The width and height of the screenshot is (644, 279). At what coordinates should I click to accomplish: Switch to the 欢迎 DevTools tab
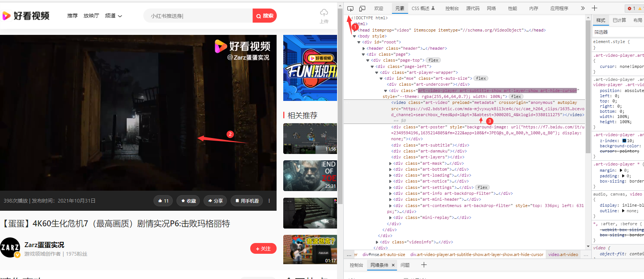click(379, 9)
